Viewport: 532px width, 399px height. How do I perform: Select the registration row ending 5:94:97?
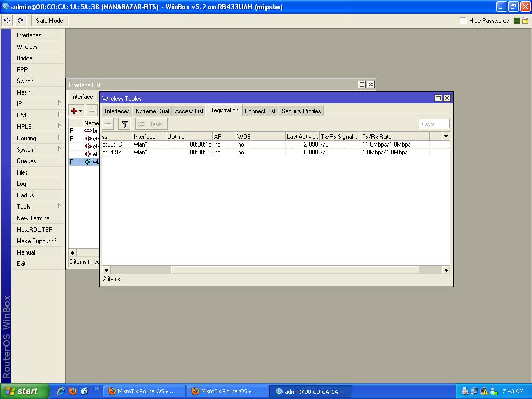[x=276, y=152]
